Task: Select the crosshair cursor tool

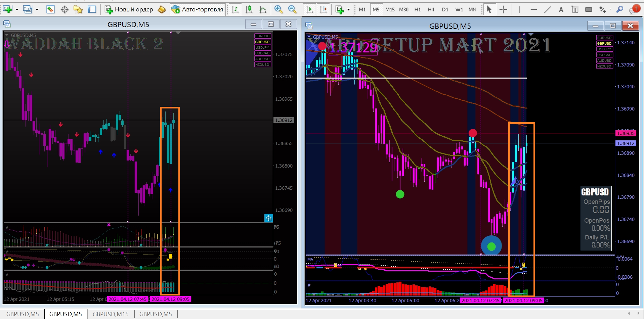Action: [503, 9]
